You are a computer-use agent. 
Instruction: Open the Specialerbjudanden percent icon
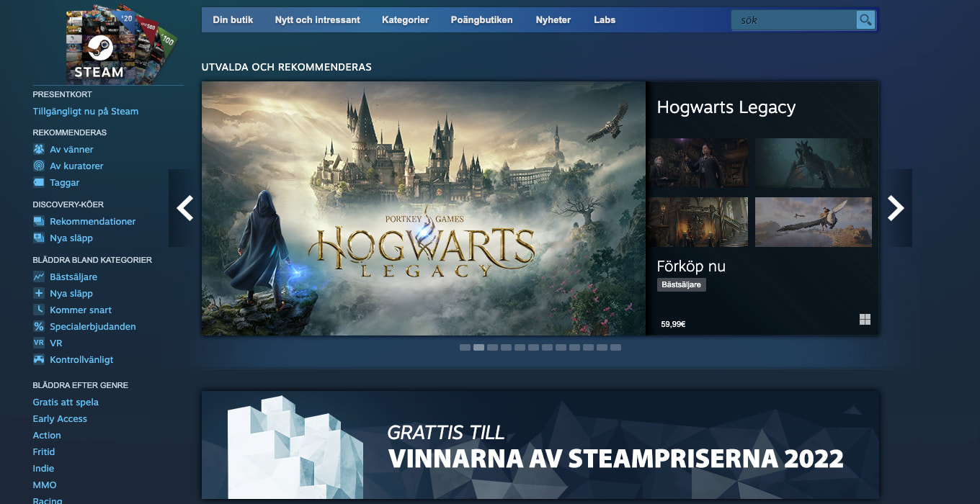pyautogui.click(x=39, y=326)
